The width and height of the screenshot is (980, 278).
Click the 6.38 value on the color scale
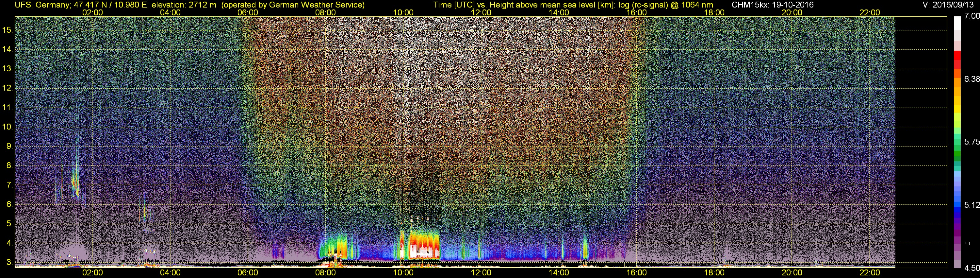pos(972,79)
